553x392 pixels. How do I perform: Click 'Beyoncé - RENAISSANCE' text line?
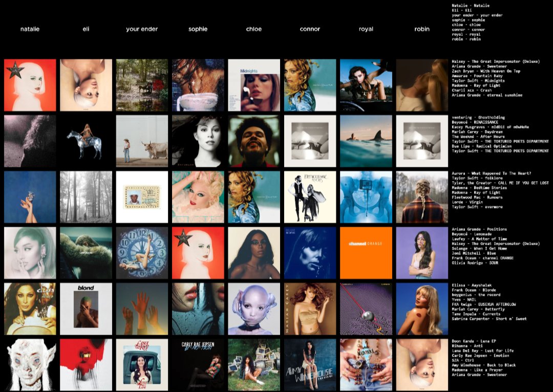475,122
